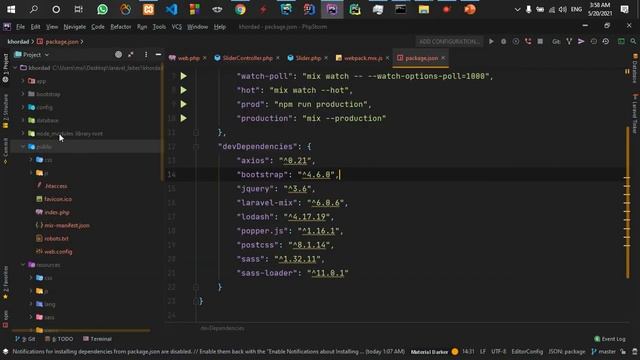This screenshot has width=640, height=360.
Task: Toggle file read-only lock icon
Action: point(623,351)
